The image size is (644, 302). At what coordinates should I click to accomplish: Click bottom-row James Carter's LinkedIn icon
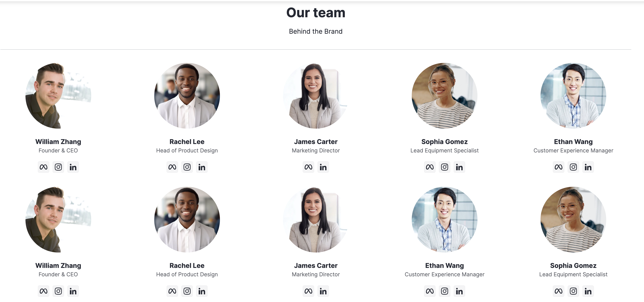coord(323,291)
